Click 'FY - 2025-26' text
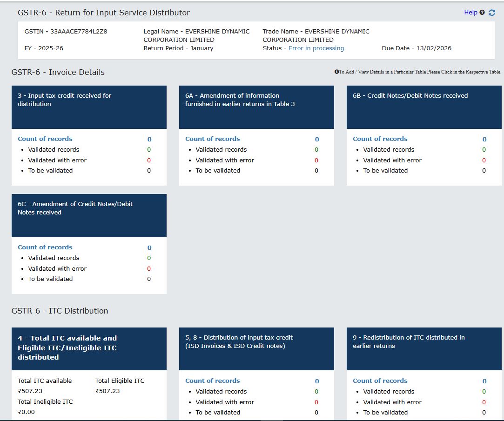Viewport: 504px width, 421px height. [x=44, y=48]
